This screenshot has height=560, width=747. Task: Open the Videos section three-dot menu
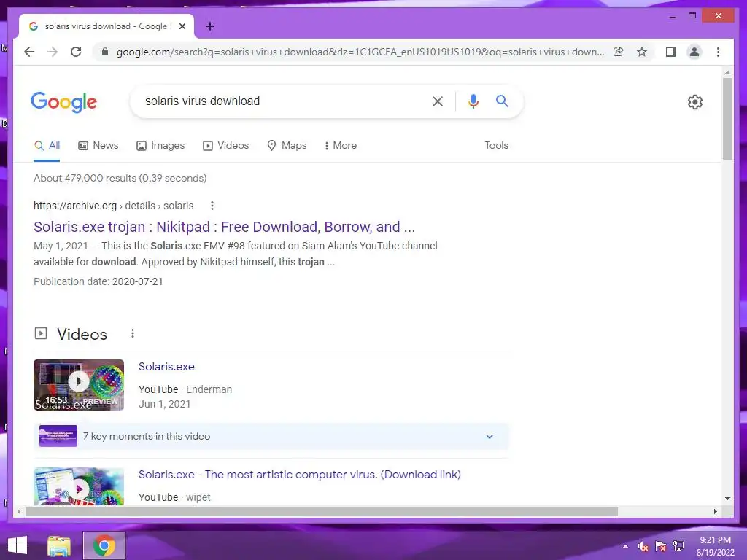133,333
